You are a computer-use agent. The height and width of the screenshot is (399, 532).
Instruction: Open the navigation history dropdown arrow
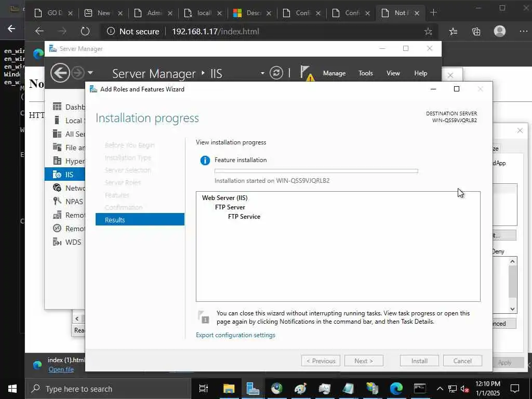[x=90, y=73]
